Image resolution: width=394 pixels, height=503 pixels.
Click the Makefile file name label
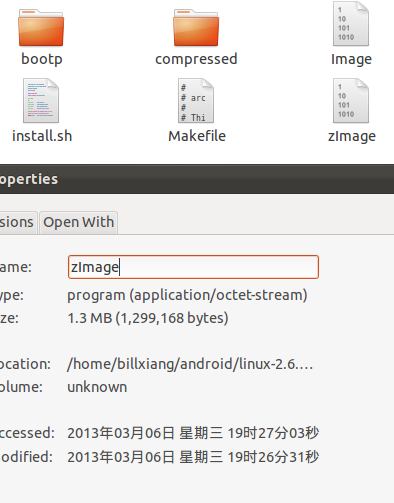197,136
